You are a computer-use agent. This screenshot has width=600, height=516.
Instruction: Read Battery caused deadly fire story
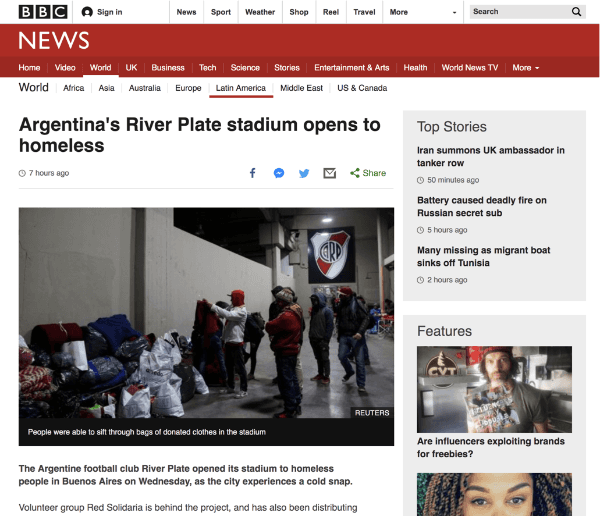482,207
